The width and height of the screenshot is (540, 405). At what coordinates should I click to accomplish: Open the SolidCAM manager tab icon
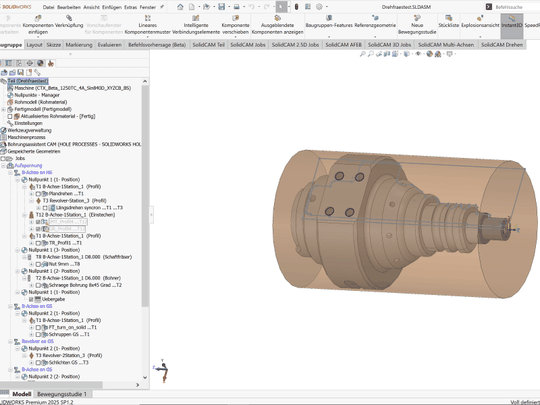coord(51,63)
